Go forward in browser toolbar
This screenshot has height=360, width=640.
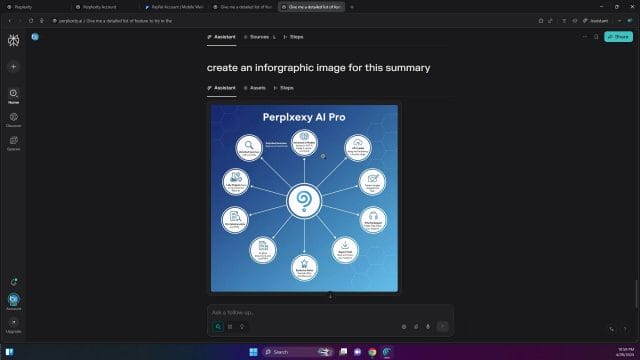20,20
